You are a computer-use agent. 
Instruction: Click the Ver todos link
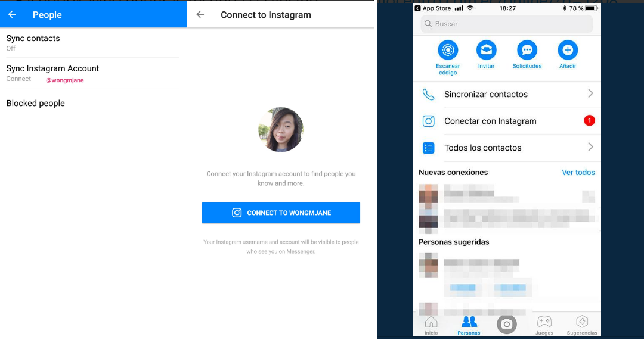(x=578, y=173)
